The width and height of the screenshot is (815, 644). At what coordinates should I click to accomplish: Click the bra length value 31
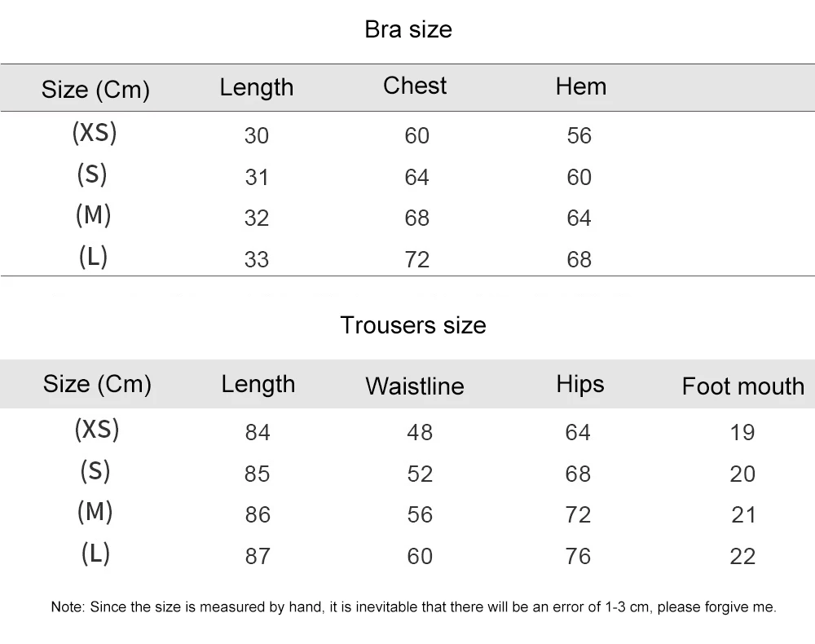point(256,177)
